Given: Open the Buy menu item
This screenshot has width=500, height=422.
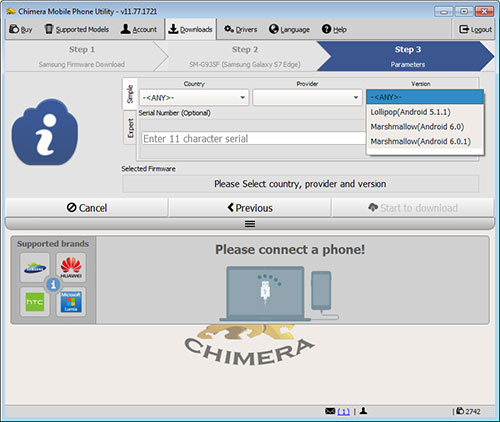Looking at the screenshot, I should click(x=21, y=29).
